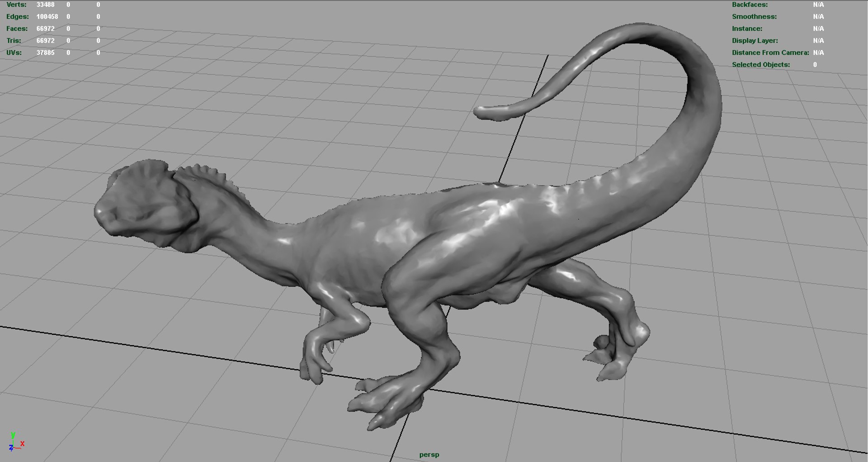
Task: Click the Selected Objects label
Action: click(x=761, y=65)
